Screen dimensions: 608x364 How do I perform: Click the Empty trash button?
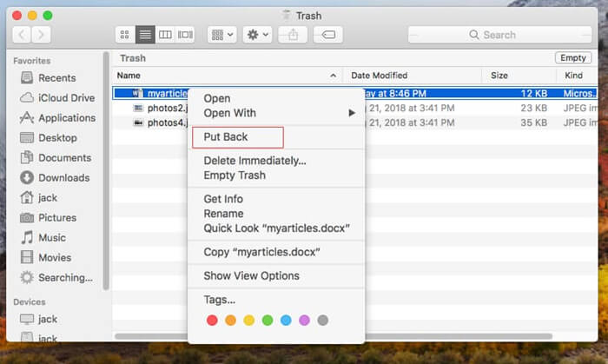(572, 58)
